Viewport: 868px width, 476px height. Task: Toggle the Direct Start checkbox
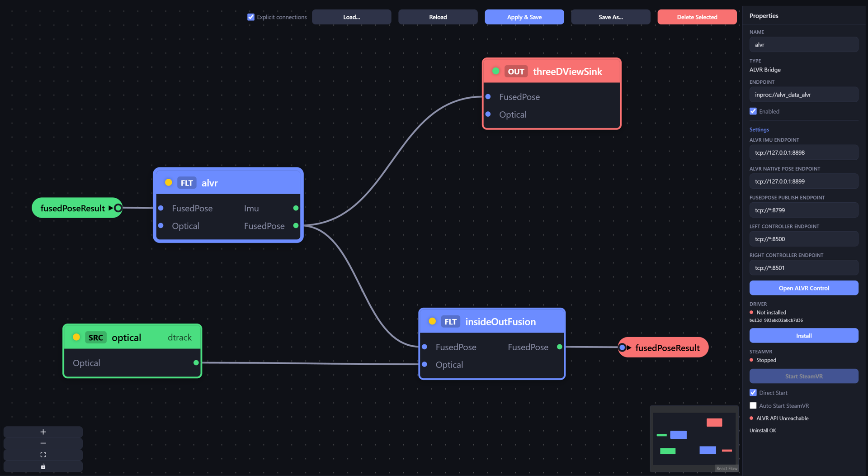pos(753,393)
